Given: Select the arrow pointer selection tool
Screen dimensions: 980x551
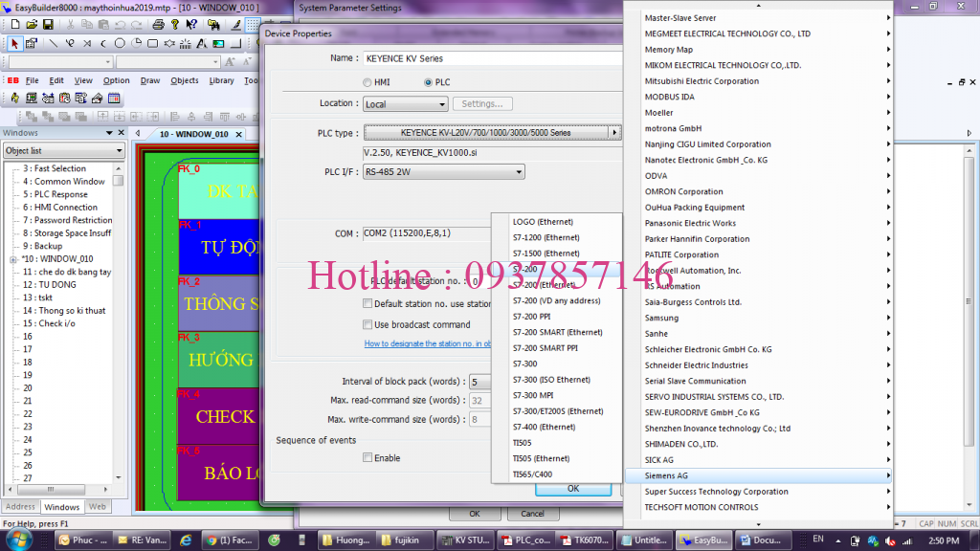Looking at the screenshot, I should 14,44.
